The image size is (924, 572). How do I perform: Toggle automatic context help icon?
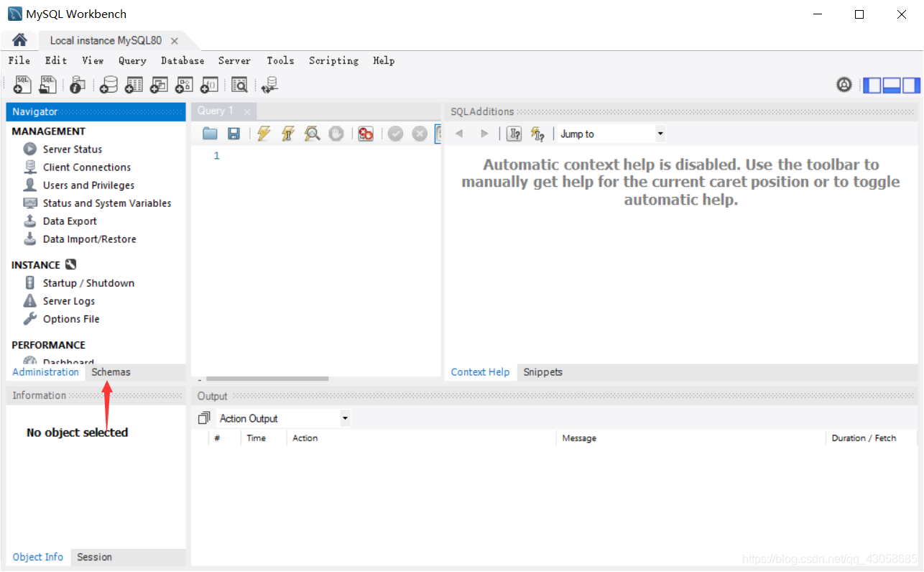coord(537,134)
